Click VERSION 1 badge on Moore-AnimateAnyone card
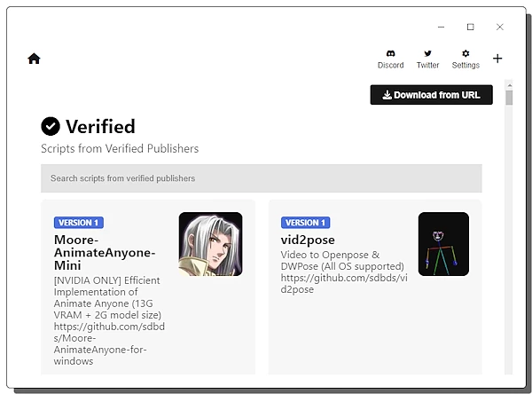Viewport: 532px width, 394px height. 79,223
